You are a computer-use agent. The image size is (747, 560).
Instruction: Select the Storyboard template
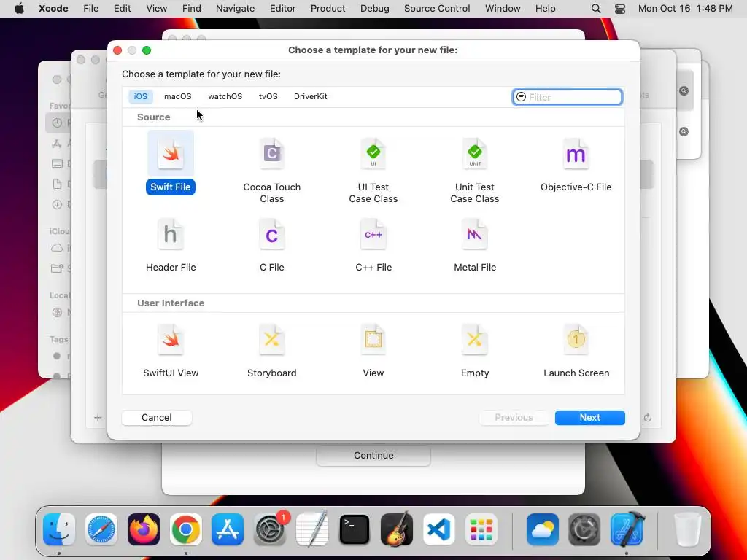tap(271, 351)
